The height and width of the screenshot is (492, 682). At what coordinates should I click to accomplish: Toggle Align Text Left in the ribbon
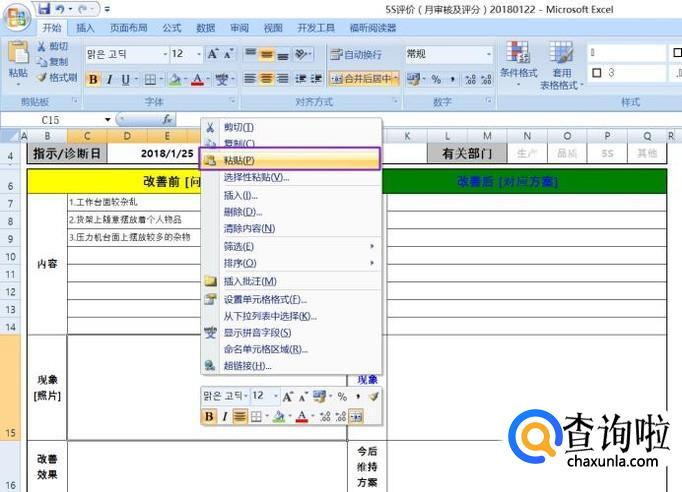(250, 79)
